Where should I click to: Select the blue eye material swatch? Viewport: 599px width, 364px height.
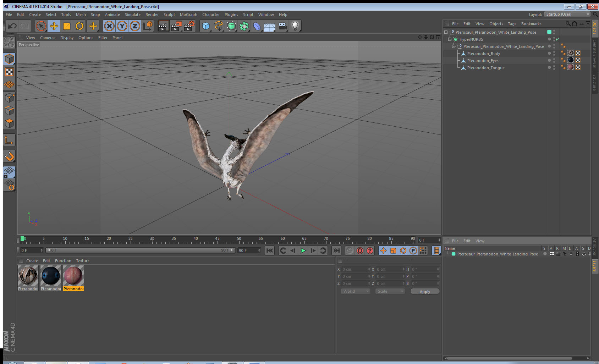point(50,276)
